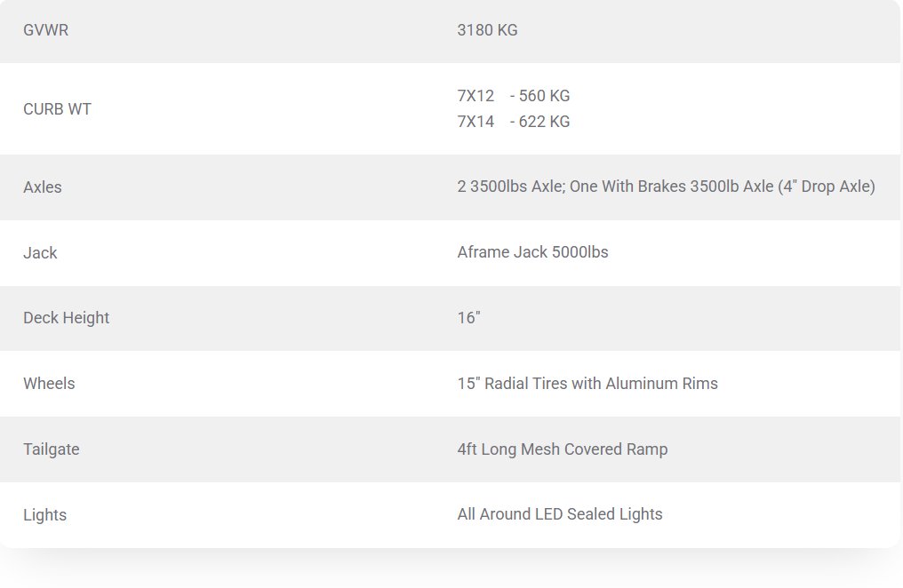Select the Radial Tires with Aluminum Rims text

point(601,384)
